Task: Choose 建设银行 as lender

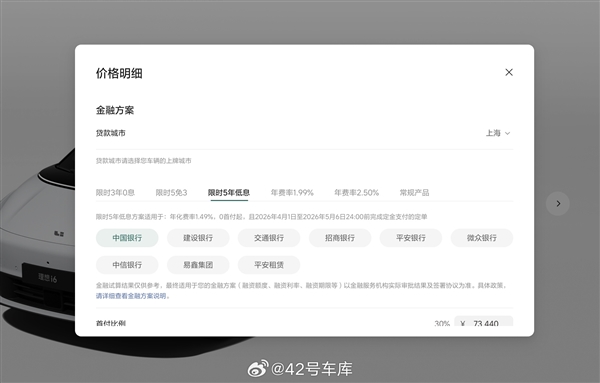Action: pyautogui.click(x=198, y=238)
